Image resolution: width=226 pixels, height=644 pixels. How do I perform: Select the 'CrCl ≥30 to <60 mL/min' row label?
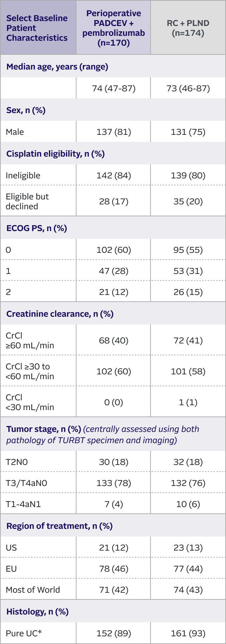30,372
